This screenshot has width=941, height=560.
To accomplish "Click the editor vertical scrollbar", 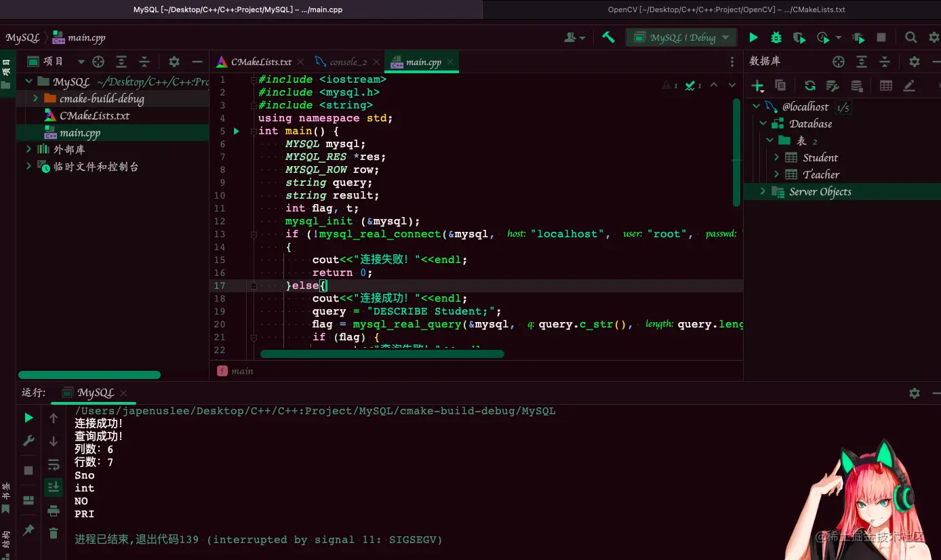I will point(737,153).
